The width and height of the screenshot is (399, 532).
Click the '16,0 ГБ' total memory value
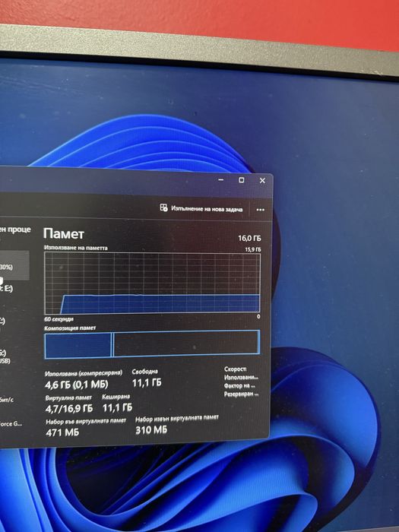(x=249, y=238)
